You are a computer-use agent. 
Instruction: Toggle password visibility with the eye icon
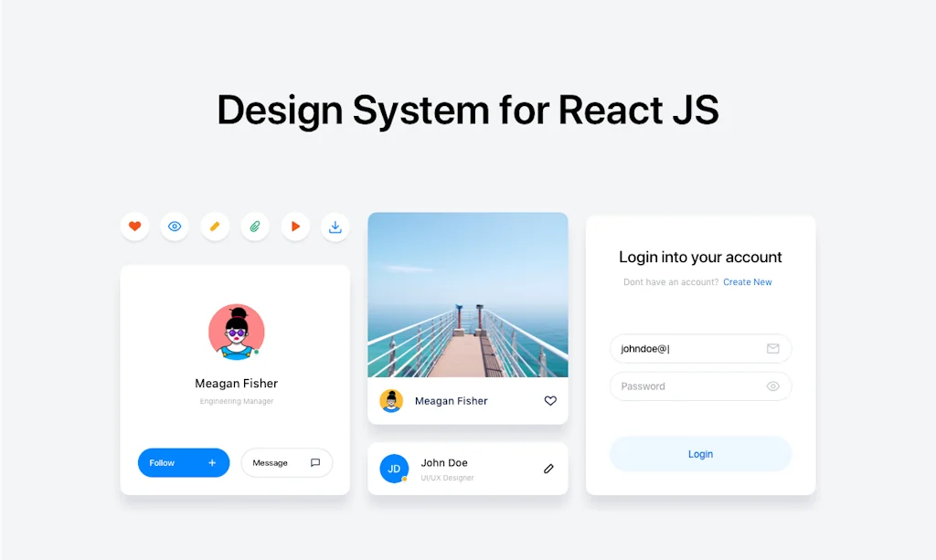773,386
